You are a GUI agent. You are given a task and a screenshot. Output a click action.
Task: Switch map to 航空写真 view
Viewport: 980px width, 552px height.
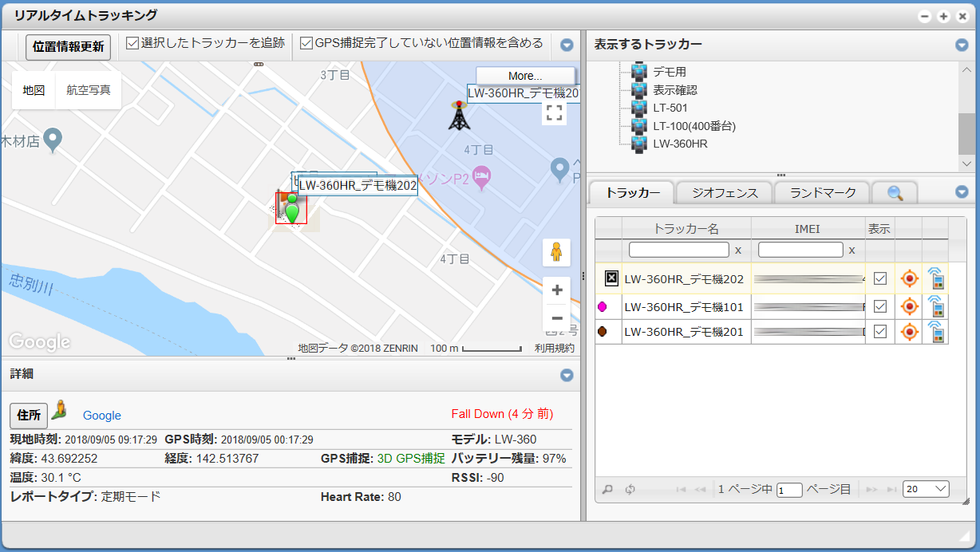click(89, 90)
